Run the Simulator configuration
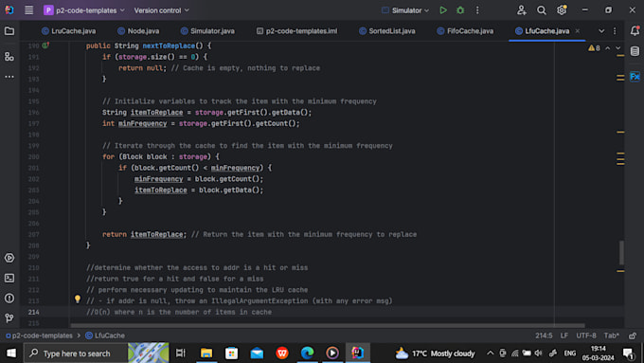Screen dimensions: 644x363 click(x=443, y=10)
